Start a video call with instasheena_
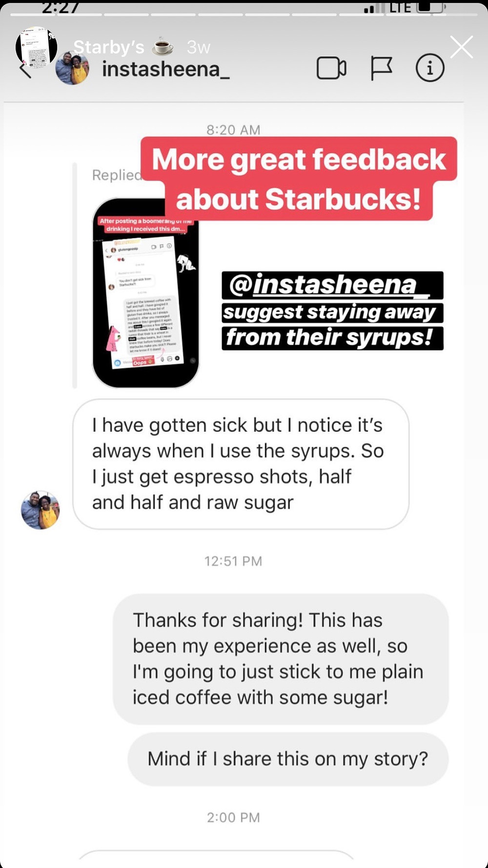Image resolution: width=488 pixels, height=868 pixels. pyautogui.click(x=331, y=68)
